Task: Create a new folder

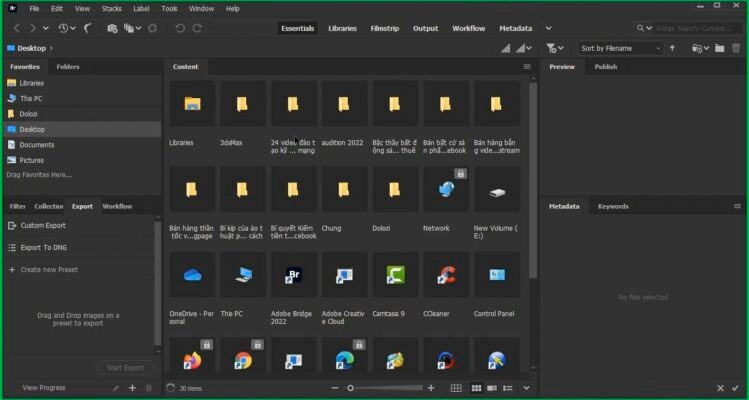Action: point(719,48)
